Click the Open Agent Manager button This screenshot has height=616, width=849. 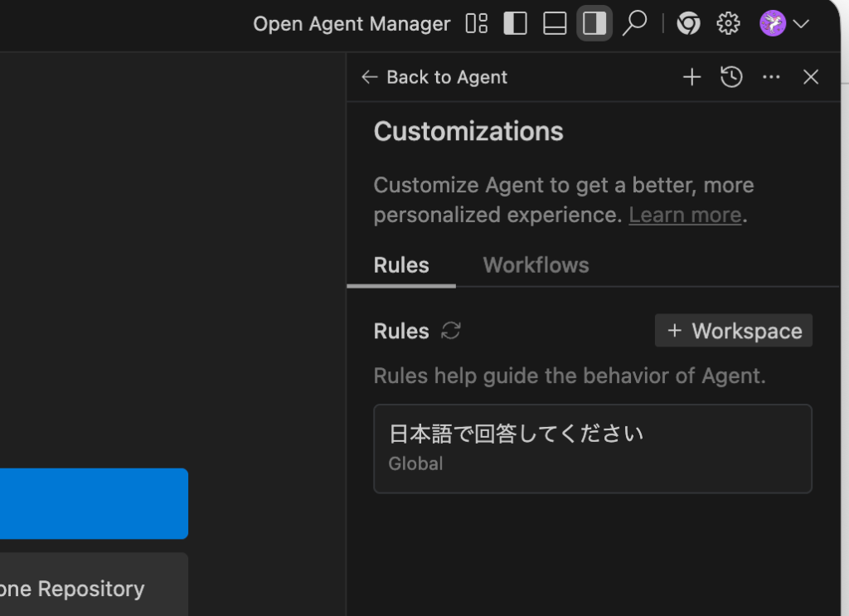[352, 24]
